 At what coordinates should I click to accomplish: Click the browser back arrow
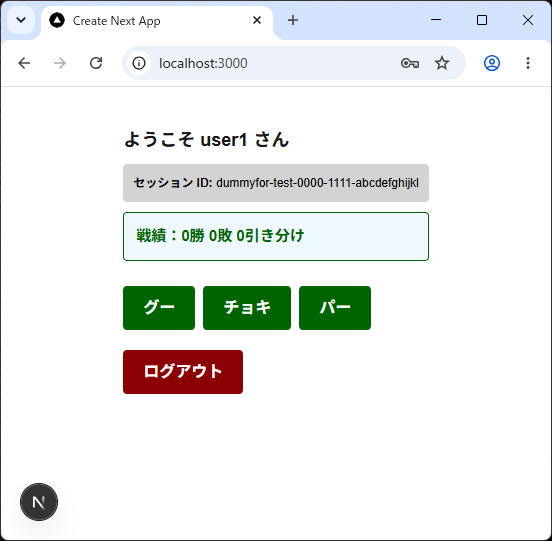[x=24, y=63]
